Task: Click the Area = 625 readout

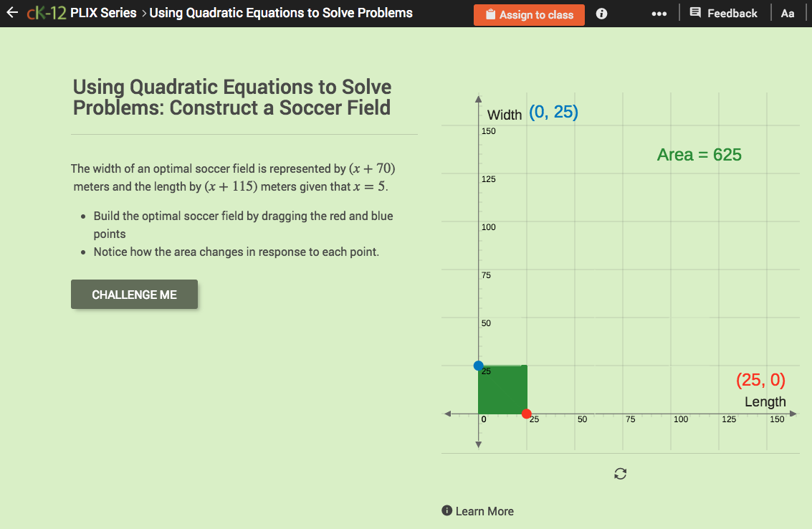Action: (699, 154)
